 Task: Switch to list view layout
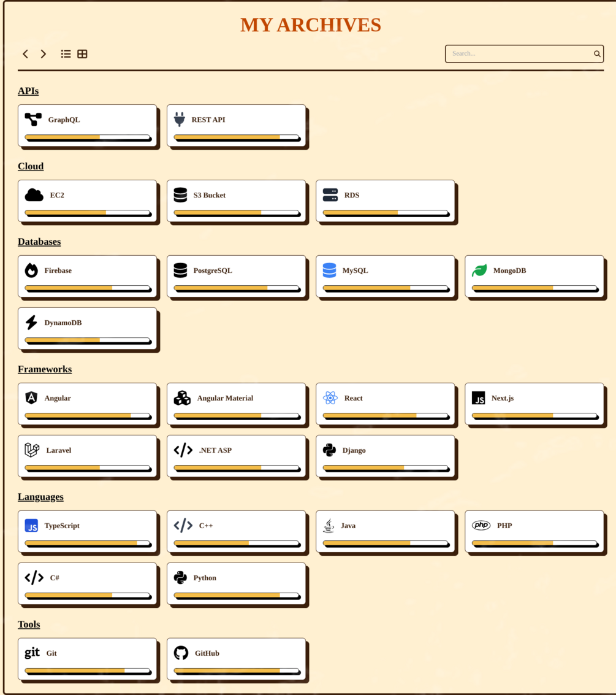tap(66, 54)
